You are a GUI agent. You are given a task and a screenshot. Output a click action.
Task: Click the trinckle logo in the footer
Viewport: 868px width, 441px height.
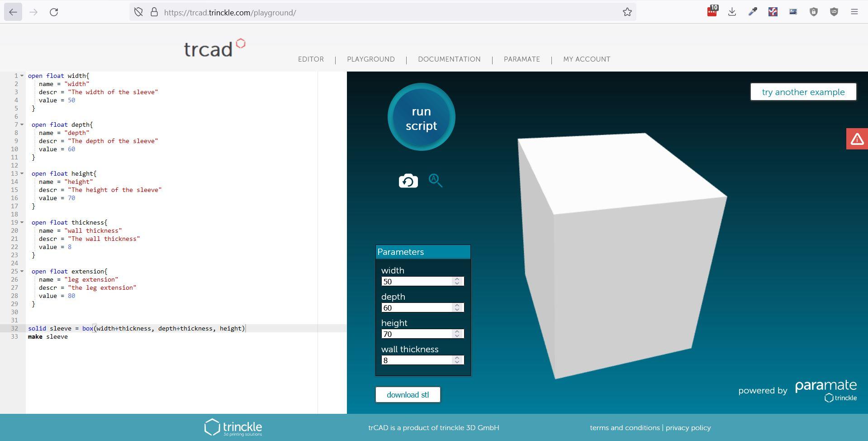tap(233, 427)
